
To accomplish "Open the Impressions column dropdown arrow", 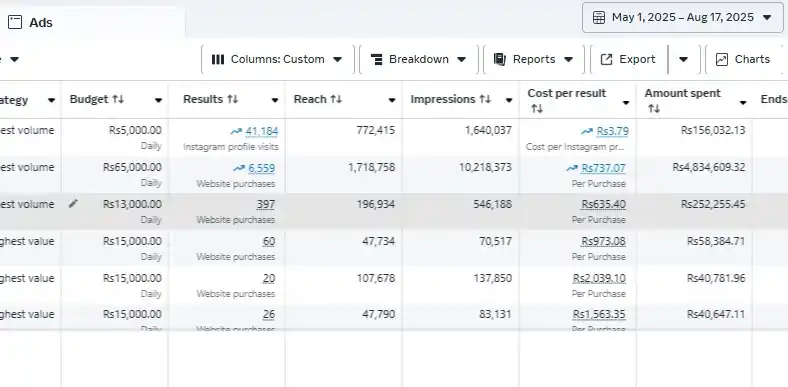I will pyautogui.click(x=509, y=101).
